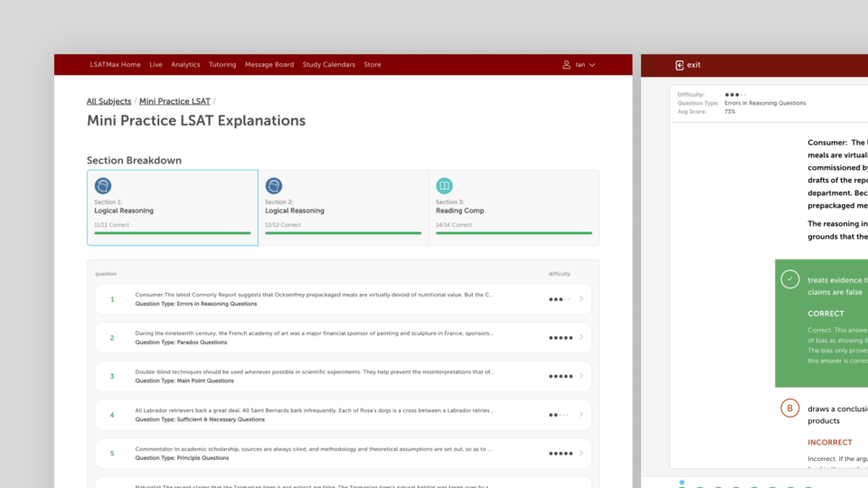Open question 4 about Labrador retrievers
This screenshot has width=868, height=488.
coord(343,415)
